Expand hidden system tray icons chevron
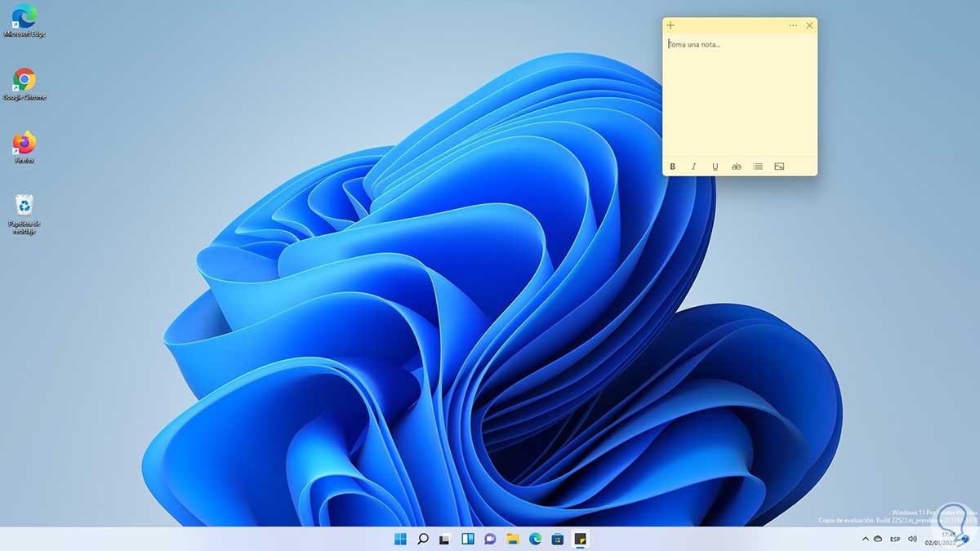This screenshot has width=980, height=551. pyautogui.click(x=865, y=539)
